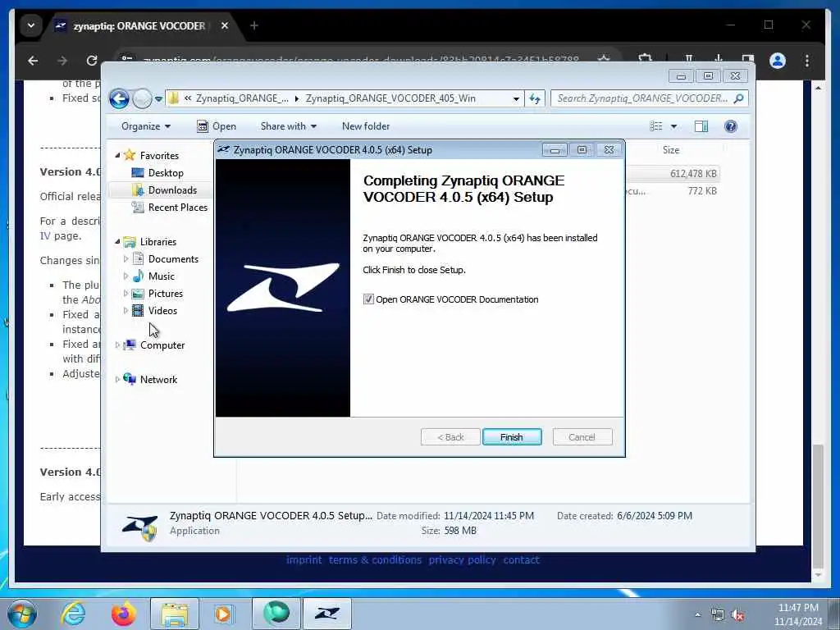
Task: Go back in the Chrome browser
Action: (33, 61)
